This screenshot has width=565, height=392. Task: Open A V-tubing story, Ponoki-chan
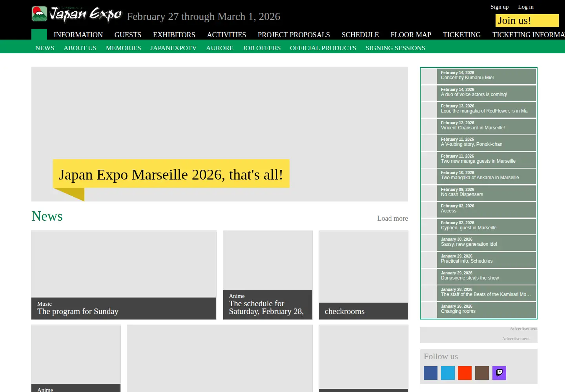coord(479,143)
